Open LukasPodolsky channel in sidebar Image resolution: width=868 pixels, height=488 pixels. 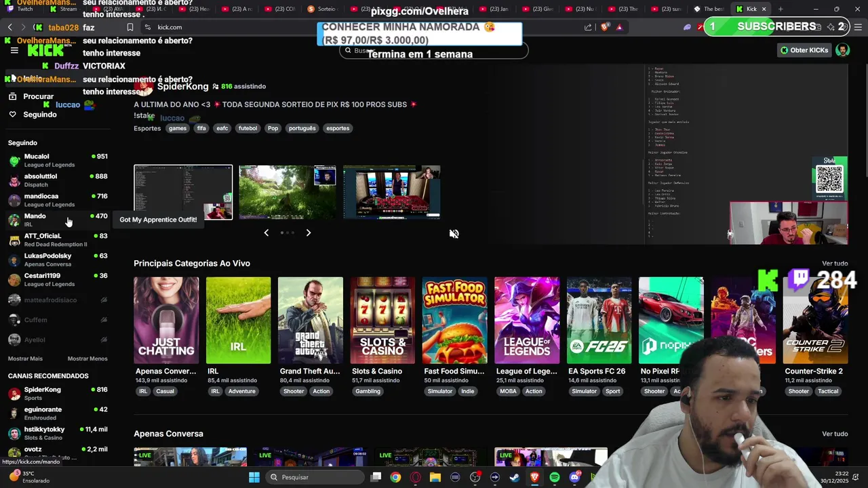58,260
